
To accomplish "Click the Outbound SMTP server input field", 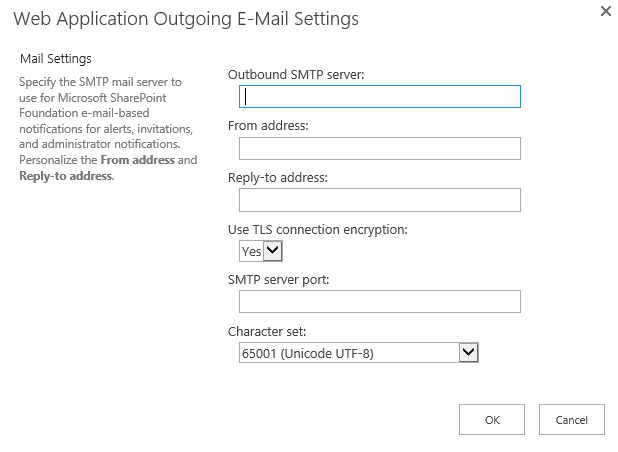I will pyautogui.click(x=380, y=97).
